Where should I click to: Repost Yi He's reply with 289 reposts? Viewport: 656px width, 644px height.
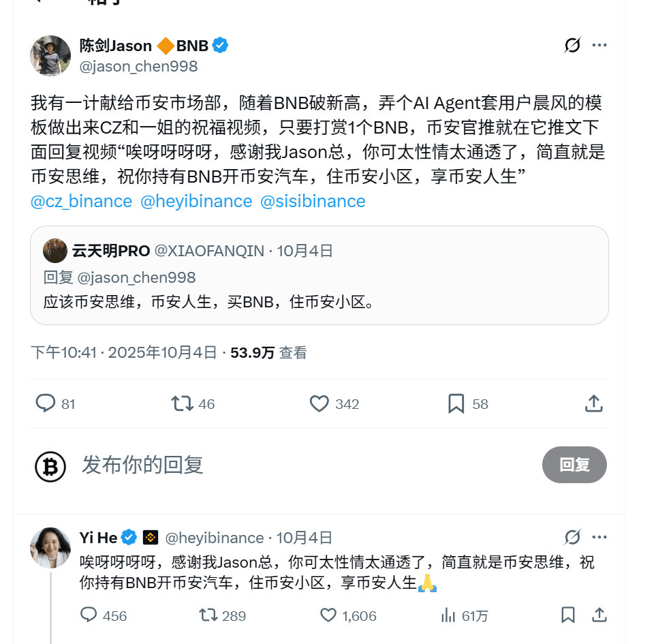tap(207, 615)
